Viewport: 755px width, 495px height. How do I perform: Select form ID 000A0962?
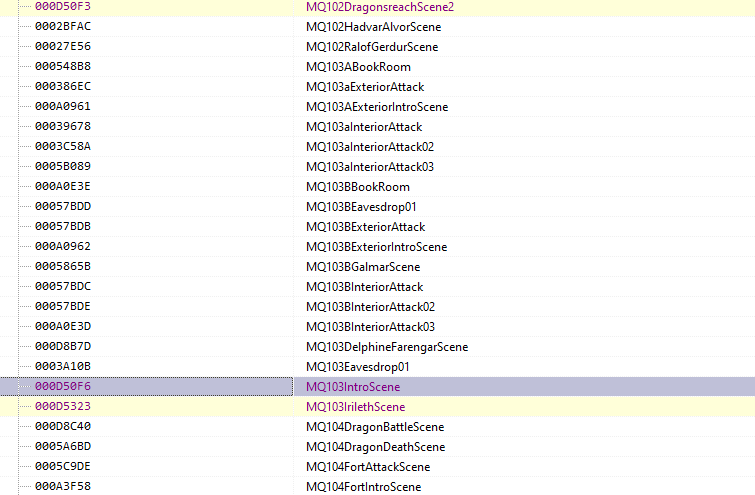(x=63, y=247)
